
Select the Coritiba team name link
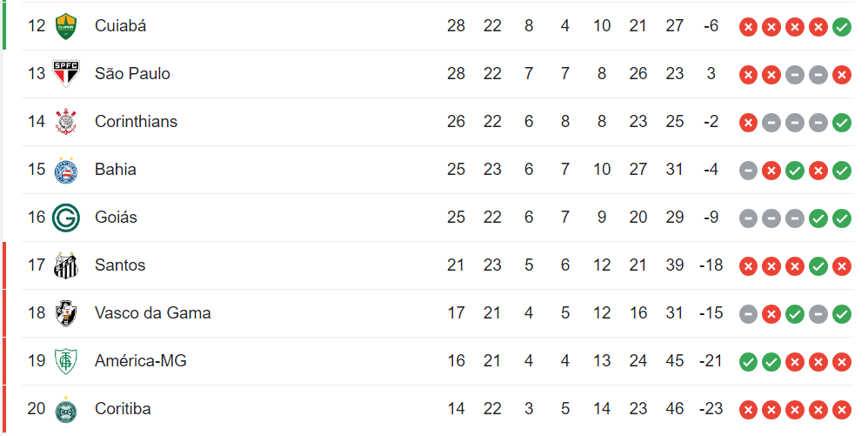tap(123, 409)
